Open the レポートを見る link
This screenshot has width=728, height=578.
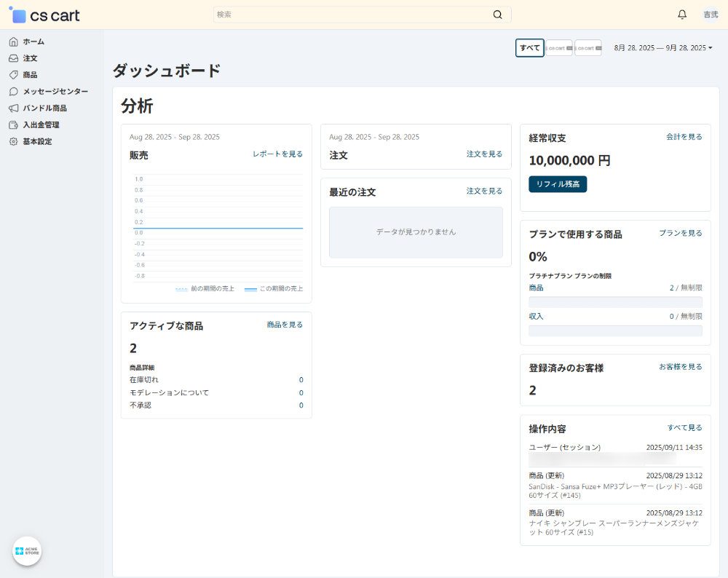277,154
